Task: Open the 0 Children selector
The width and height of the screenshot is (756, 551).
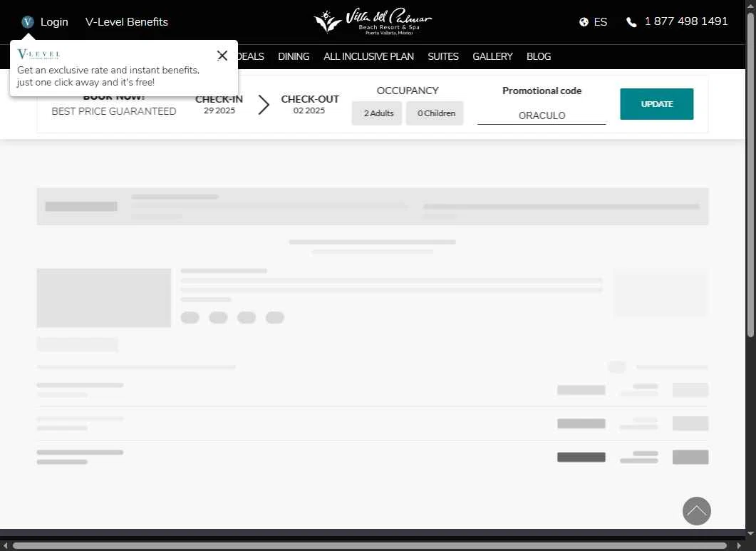Action: tap(435, 113)
